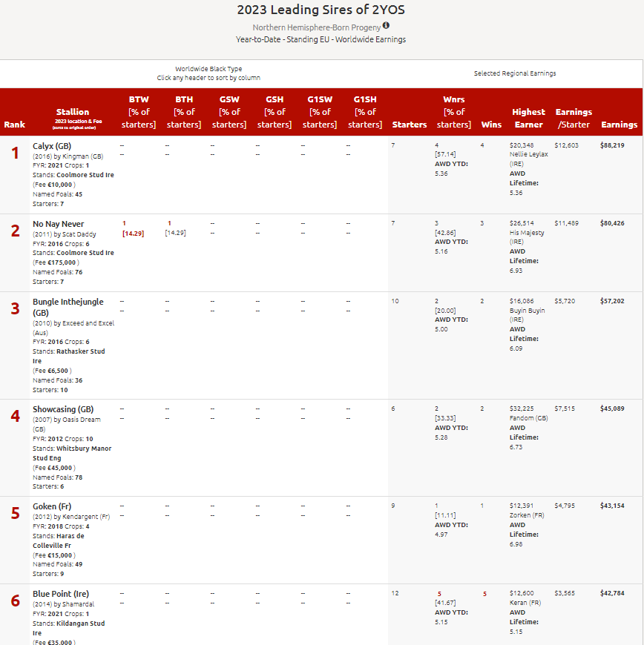This screenshot has height=645, width=644.
Task: Sort table by Earnings column
Action: [619, 125]
